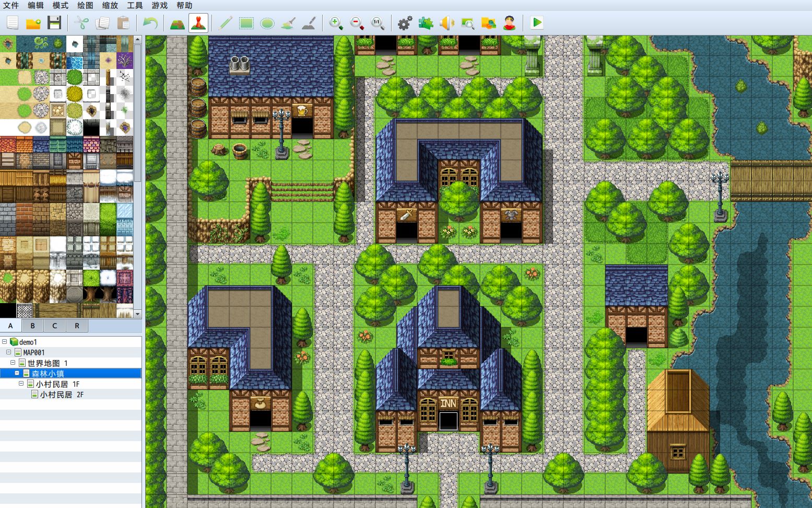Switch to tileset tab B
This screenshot has width=812, height=508.
click(x=32, y=326)
